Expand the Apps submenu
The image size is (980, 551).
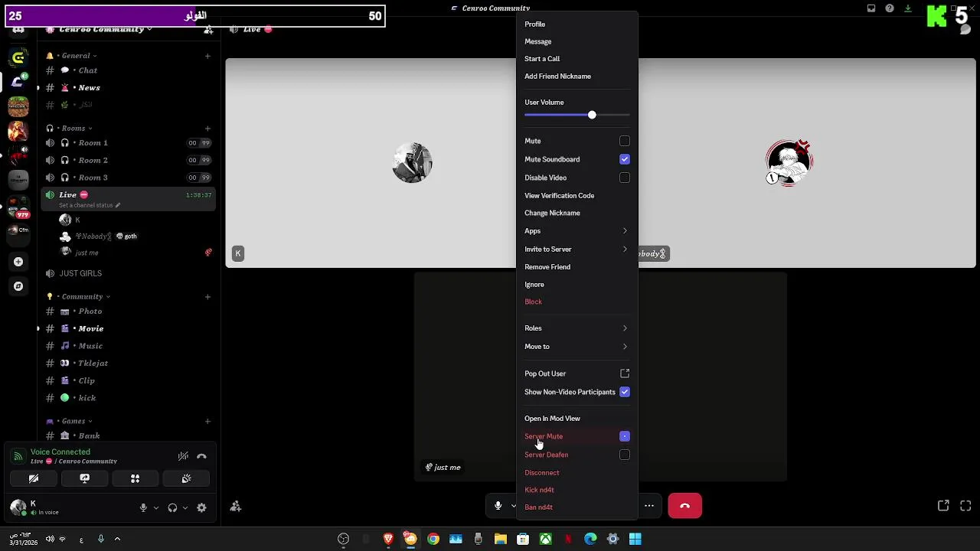(577, 231)
